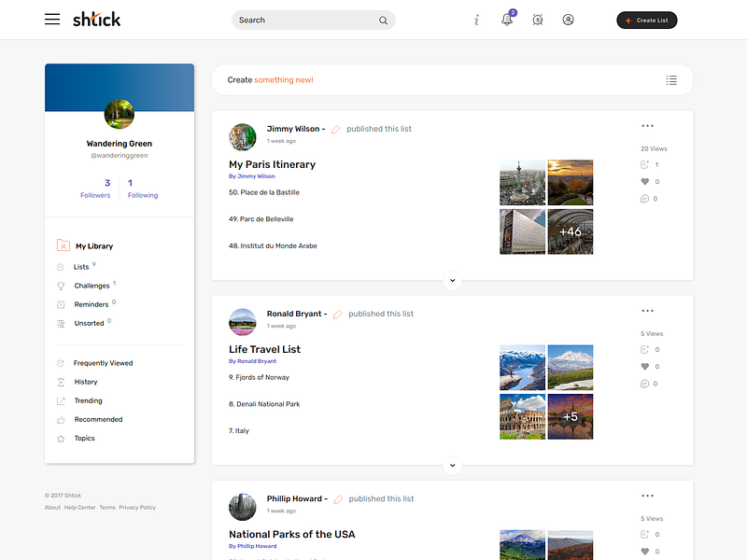This screenshot has width=747, height=560.
Task: Open History in the sidebar
Action: coord(86,382)
